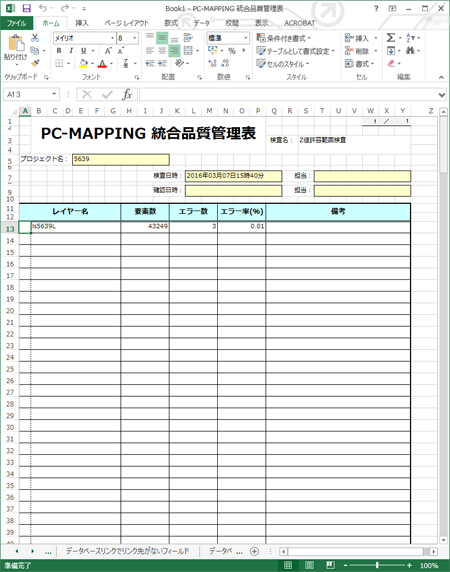Toggle middle vertical align

point(162,38)
